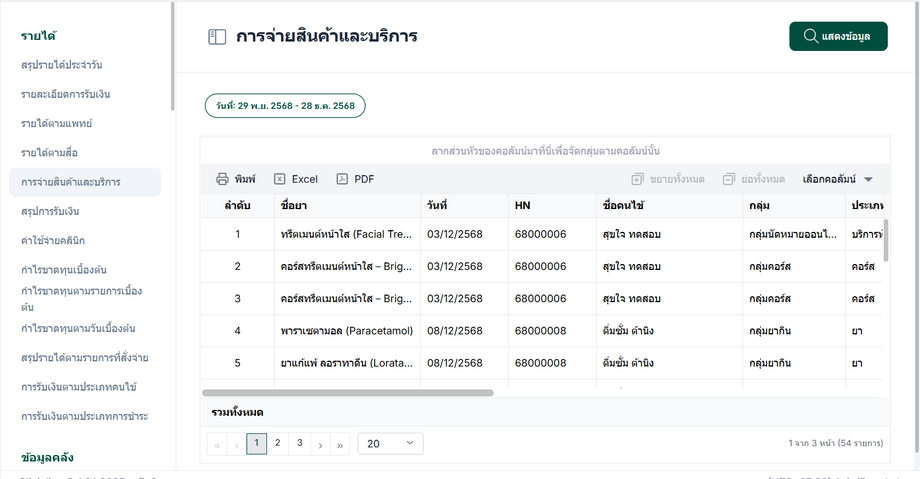Image resolution: width=920 pixels, height=479 pixels.
Task: Click the panel icon beside the page title
Action: 217,37
